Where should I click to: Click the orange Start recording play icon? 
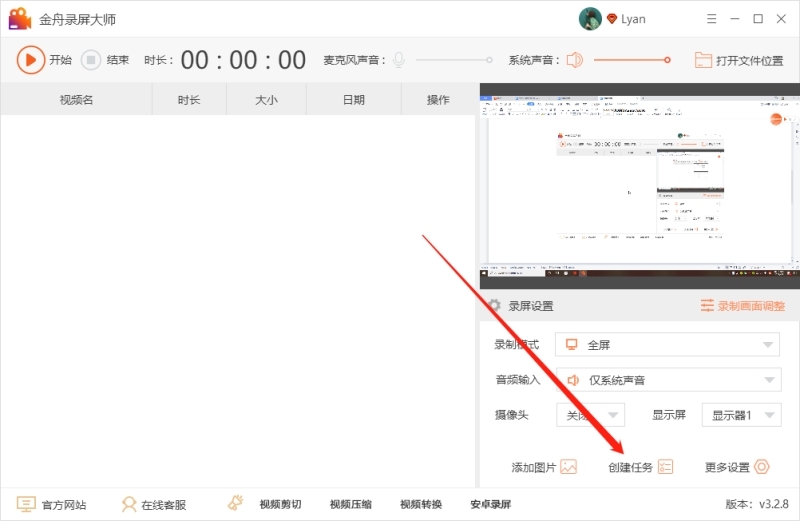31,60
